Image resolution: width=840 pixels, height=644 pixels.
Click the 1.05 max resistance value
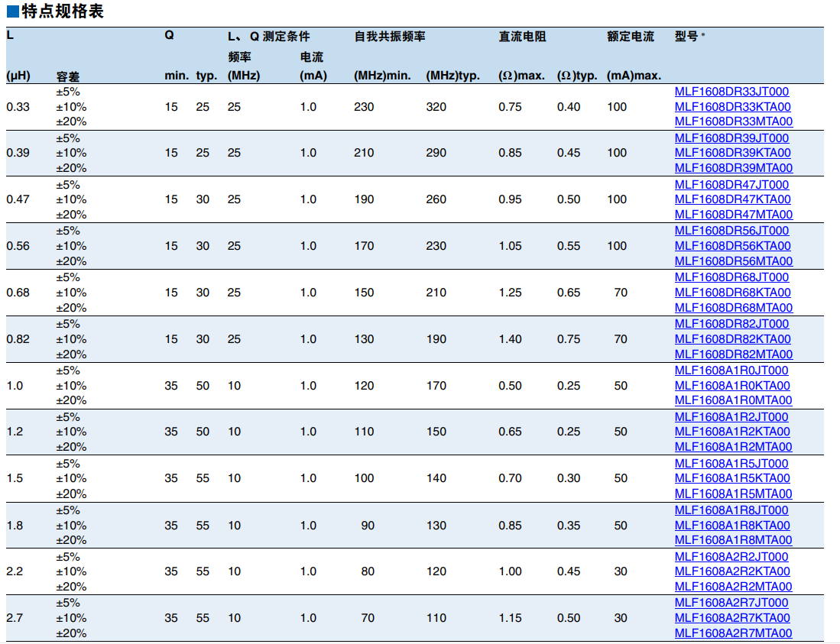point(510,246)
